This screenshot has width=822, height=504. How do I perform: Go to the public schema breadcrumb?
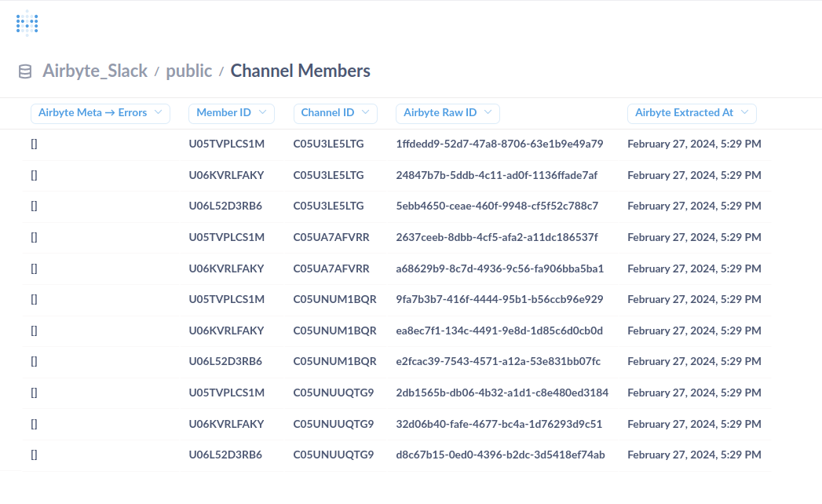click(188, 71)
